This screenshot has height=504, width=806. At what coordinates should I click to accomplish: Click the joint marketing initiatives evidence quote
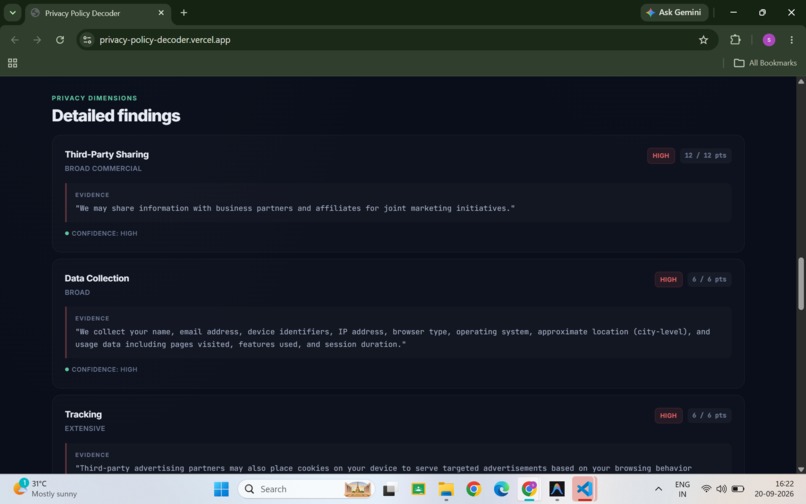coord(295,208)
